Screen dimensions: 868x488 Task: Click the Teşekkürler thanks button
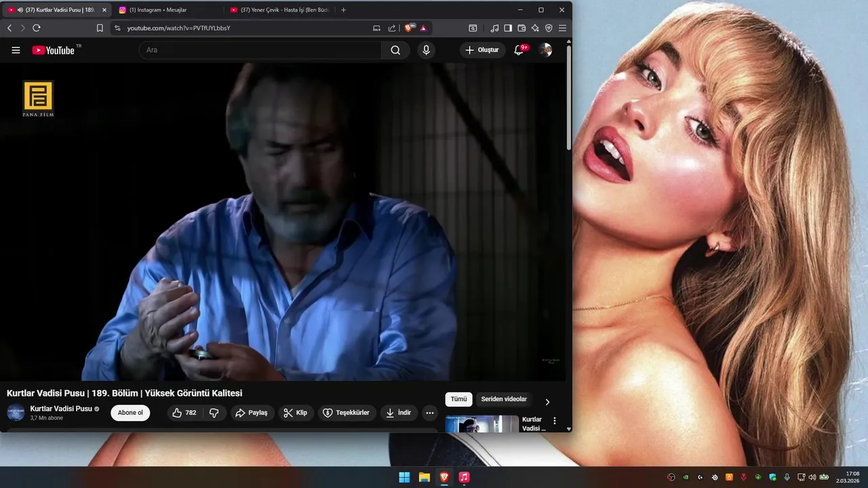[347, 413]
